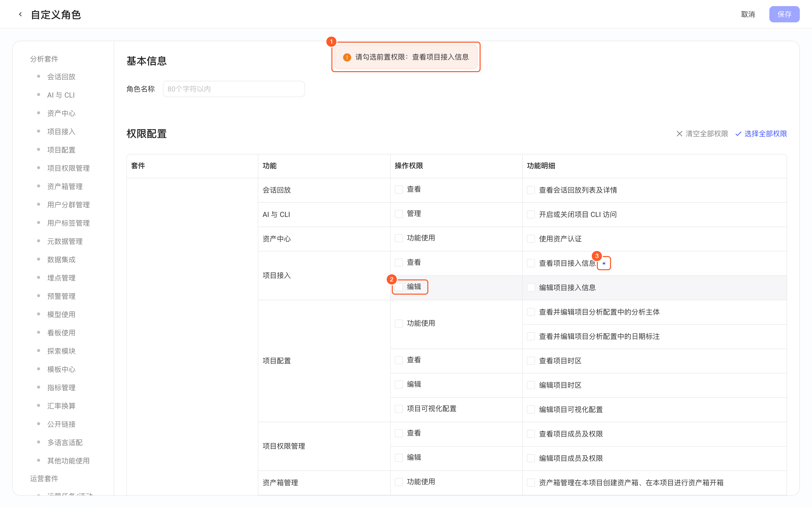Check 开启或关闭项目 CLI 访问 checkbox
Screen dimensions: 812x508
click(x=531, y=214)
